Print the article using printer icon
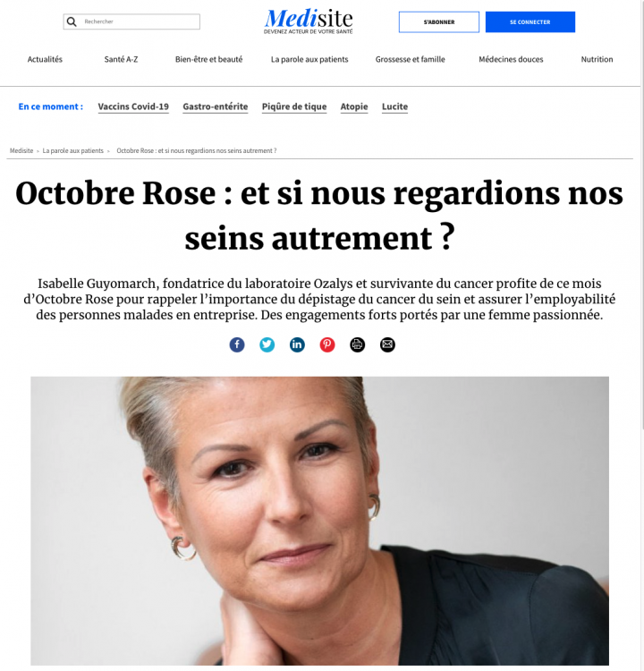The height and width of the screenshot is (671, 644). 357,344
